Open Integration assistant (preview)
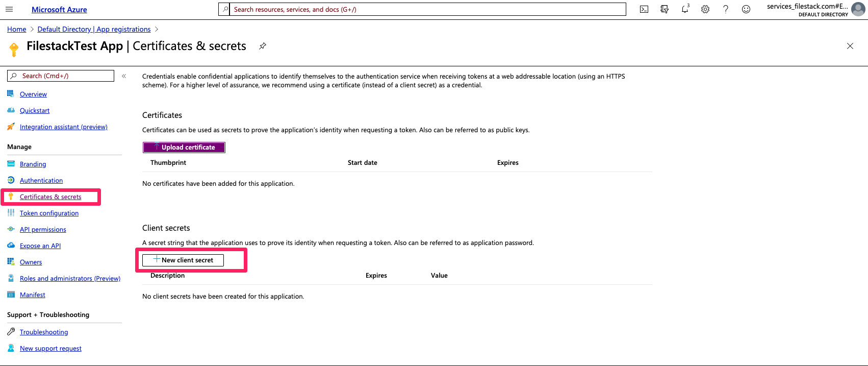This screenshot has width=868, height=366. pyautogui.click(x=64, y=127)
